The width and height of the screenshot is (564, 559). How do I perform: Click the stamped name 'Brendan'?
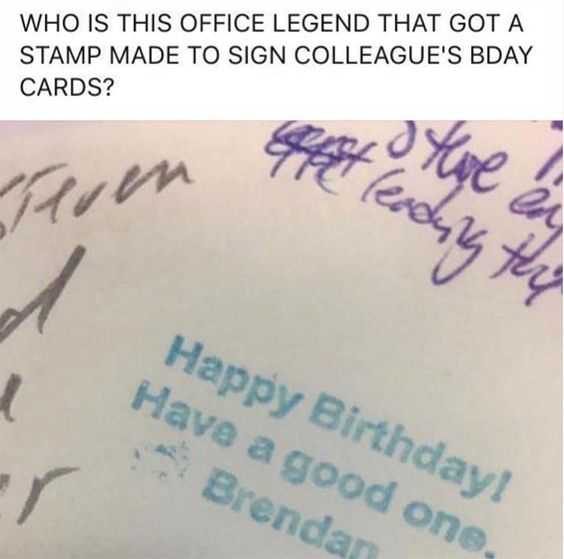tap(288, 520)
